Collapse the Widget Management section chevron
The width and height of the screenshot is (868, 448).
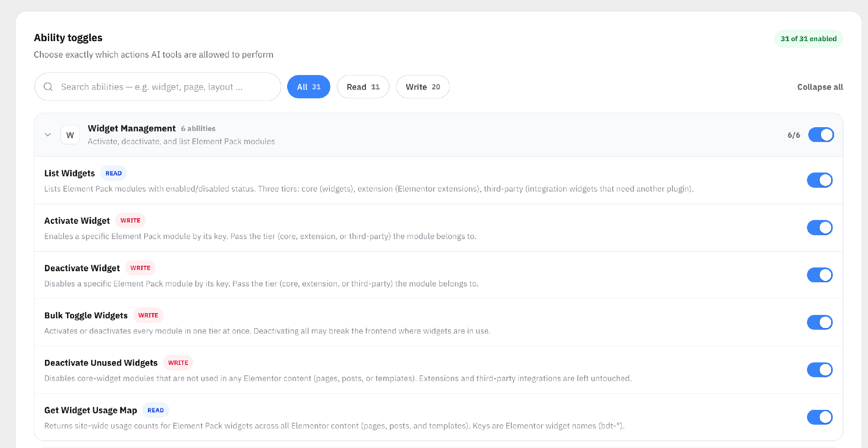coord(48,135)
